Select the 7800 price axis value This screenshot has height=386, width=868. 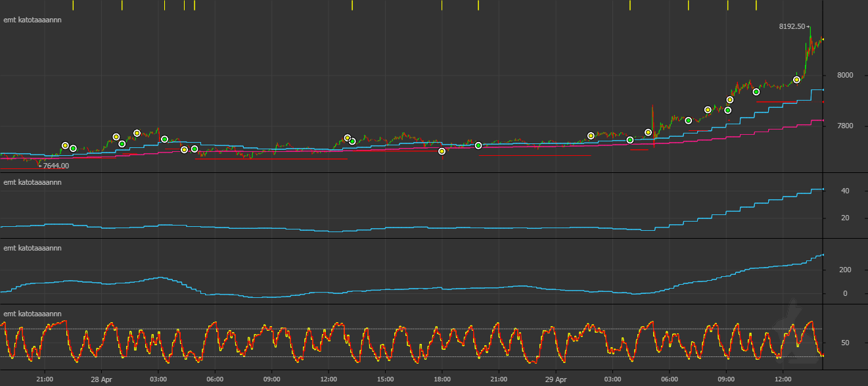pyautogui.click(x=844, y=126)
